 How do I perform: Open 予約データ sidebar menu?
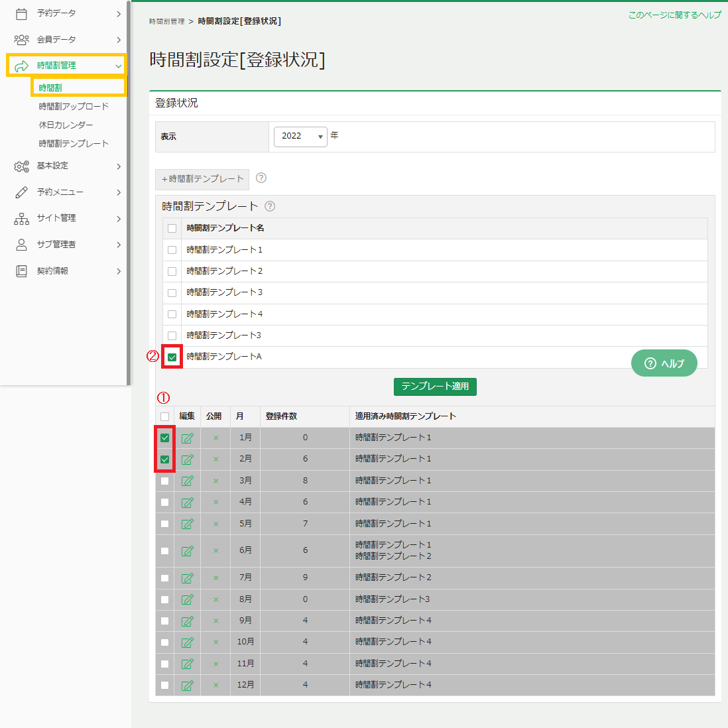56,13
